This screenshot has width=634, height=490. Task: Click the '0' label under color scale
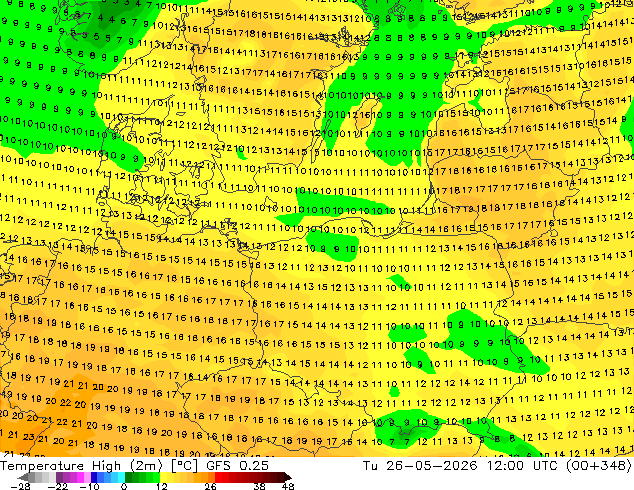[x=124, y=486]
